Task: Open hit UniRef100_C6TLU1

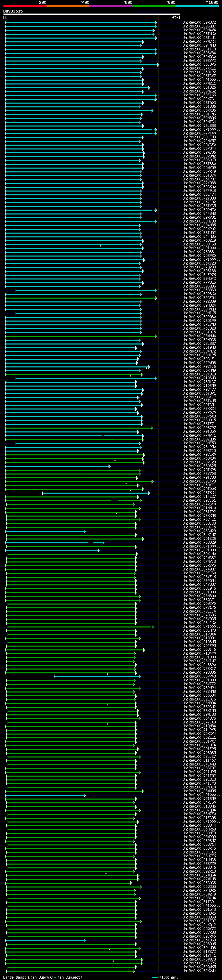Action: [199, 38]
